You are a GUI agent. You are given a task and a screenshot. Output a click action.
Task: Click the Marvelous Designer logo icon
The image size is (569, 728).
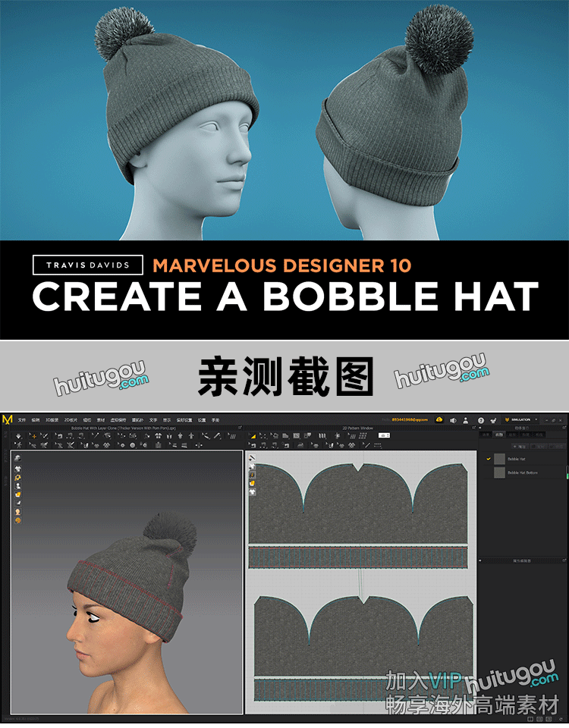(x=8, y=419)
